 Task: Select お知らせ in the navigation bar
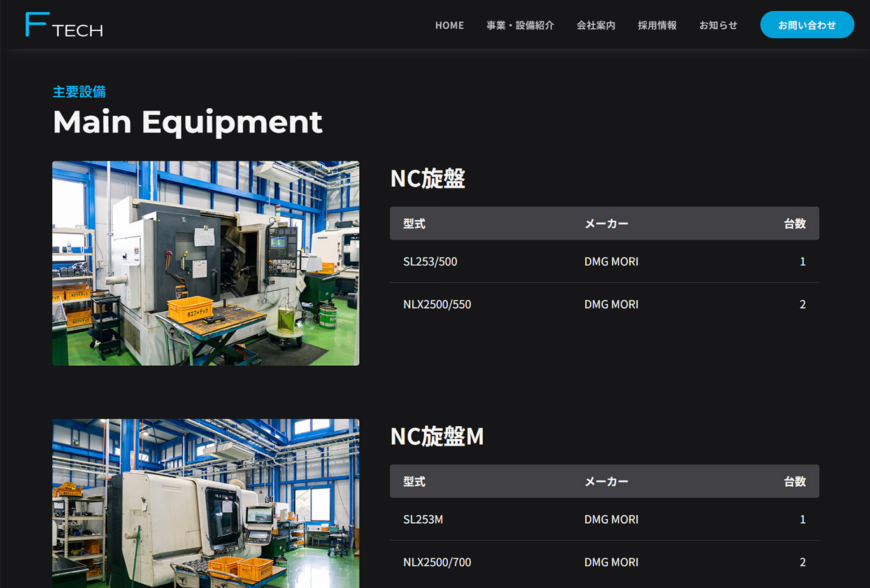pos(718,25)
